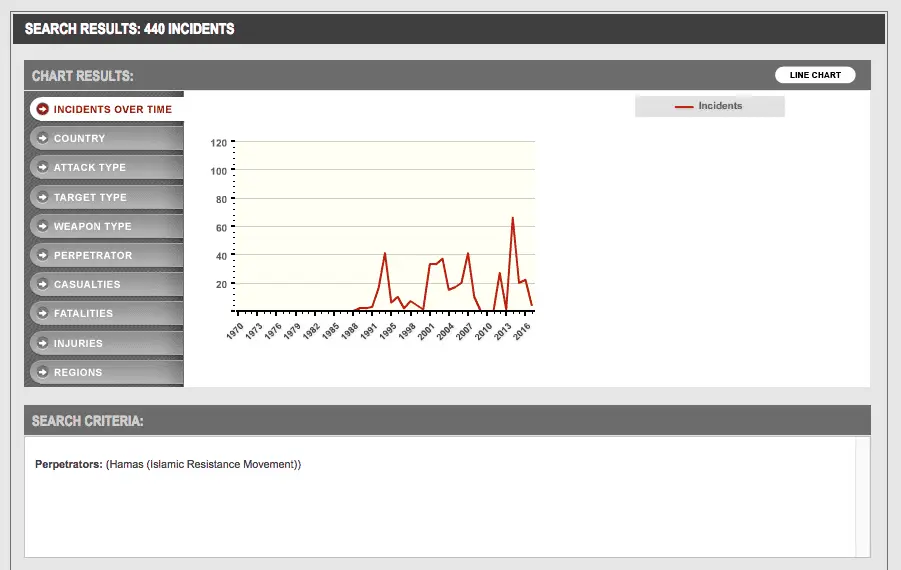The width and height of the screenshot is (901, 570).
Task: View the Fatalities chart label
Action: pos(83,313)
